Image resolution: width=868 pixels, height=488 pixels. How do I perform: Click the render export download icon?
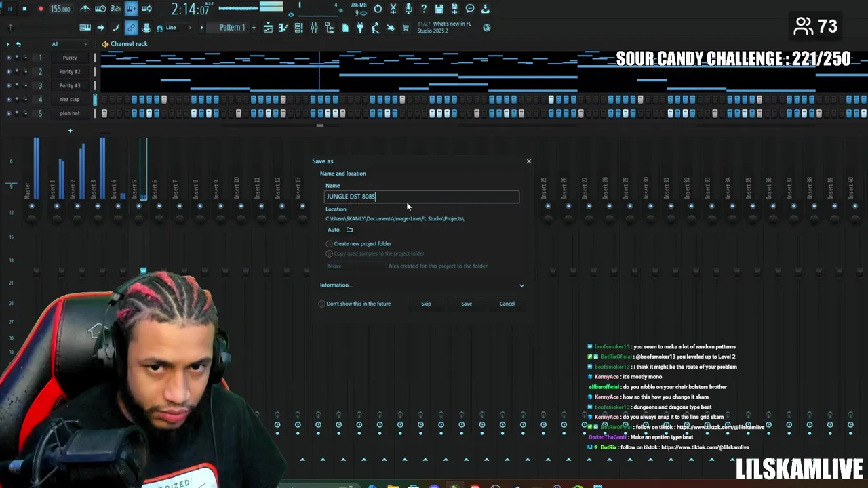coord(486,9)
